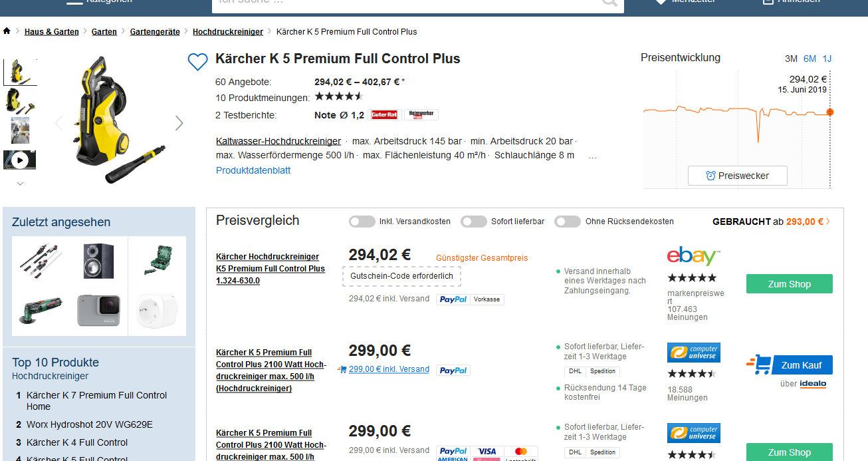
Task: Switch on Ohne Rücksendekosten filter
Action: [568, 222]
